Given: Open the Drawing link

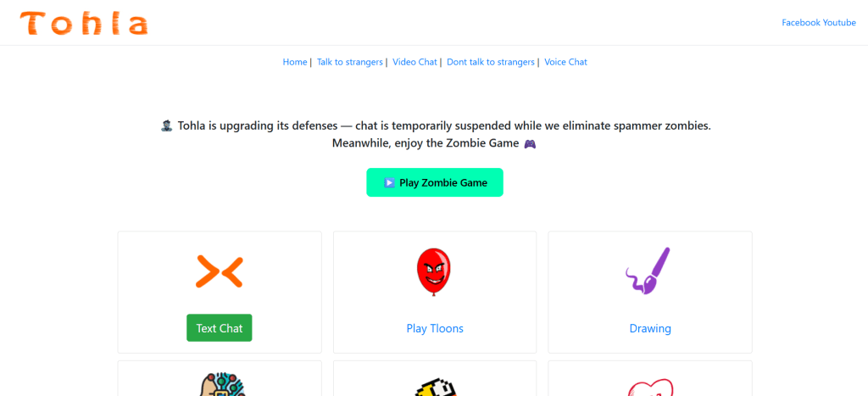Looking at the screenshot, I should (650, 328).
